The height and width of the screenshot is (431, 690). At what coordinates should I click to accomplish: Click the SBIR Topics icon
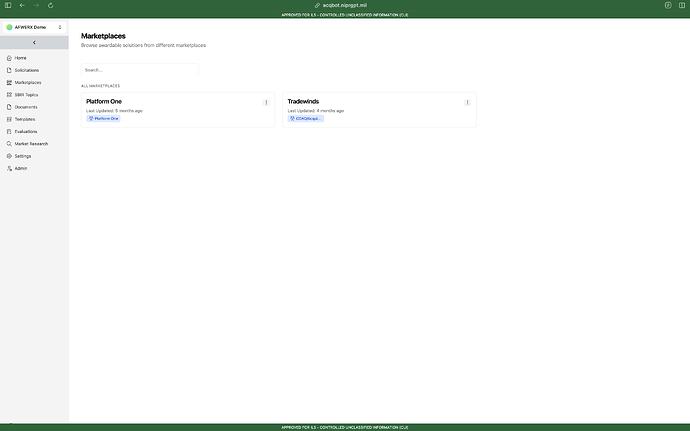9,95
